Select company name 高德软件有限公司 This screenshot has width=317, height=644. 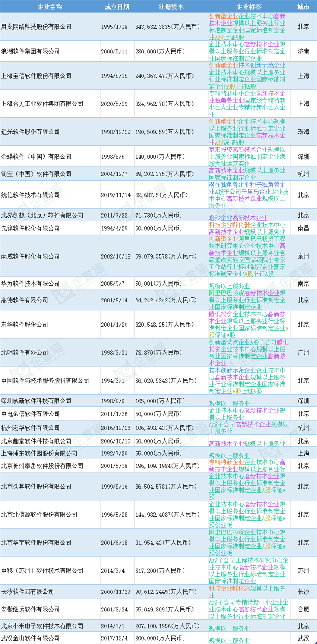(25, 300)
